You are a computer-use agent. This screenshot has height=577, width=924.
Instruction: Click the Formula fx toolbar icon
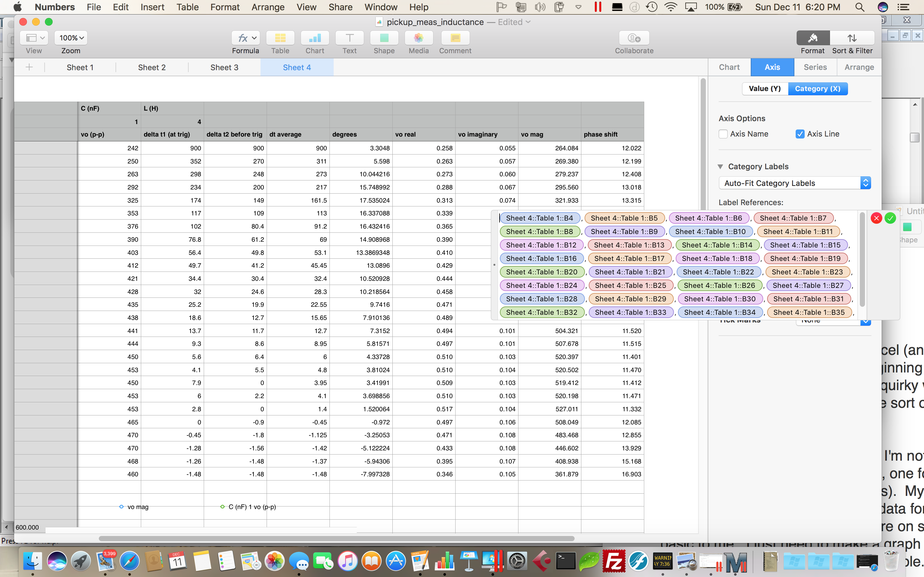pos(245,38)
